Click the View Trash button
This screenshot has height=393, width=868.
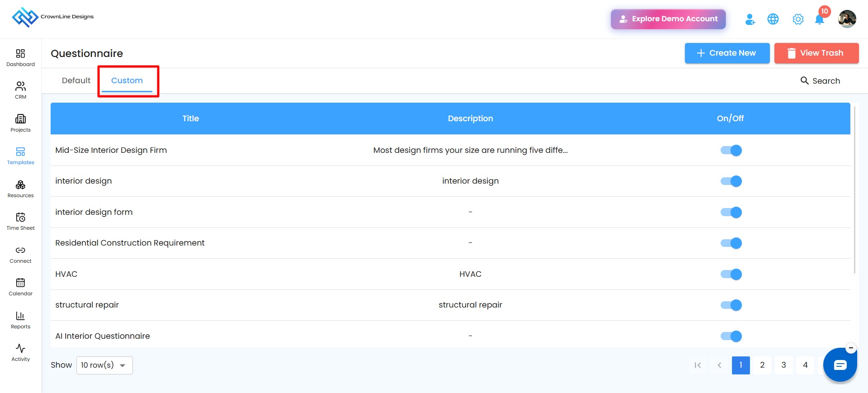click(x=816, y=53)
